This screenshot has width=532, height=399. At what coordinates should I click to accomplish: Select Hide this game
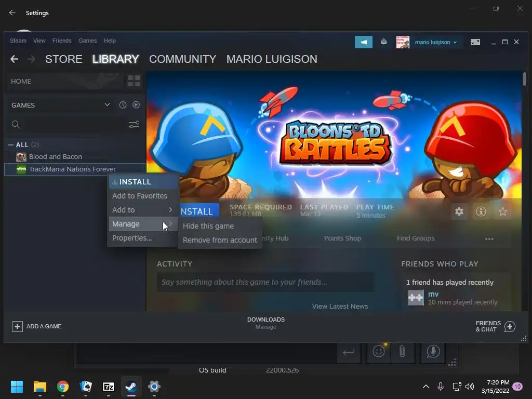click(220, 226)
